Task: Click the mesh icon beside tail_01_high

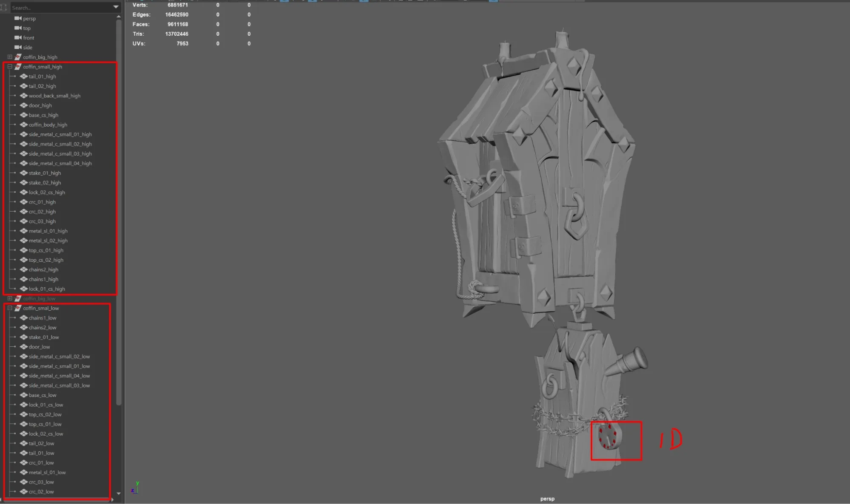Action: tap(24, 76)
